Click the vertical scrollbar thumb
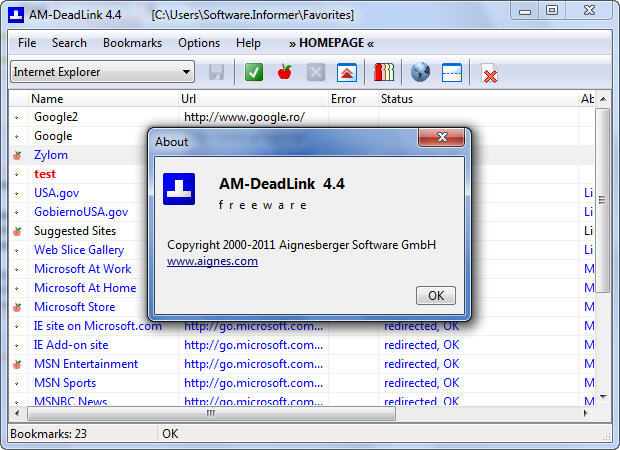 coord(603,200)
